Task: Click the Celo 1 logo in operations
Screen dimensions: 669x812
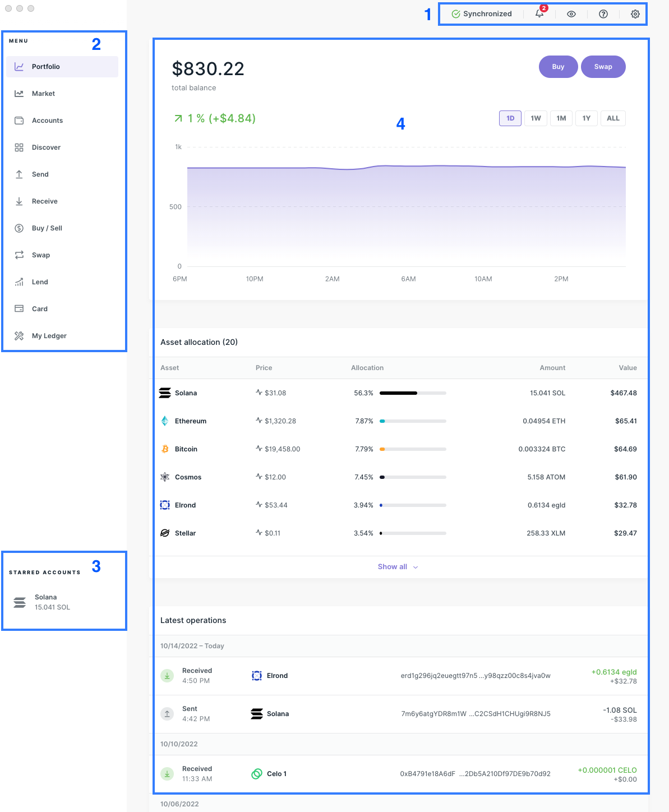Action: 257,774
